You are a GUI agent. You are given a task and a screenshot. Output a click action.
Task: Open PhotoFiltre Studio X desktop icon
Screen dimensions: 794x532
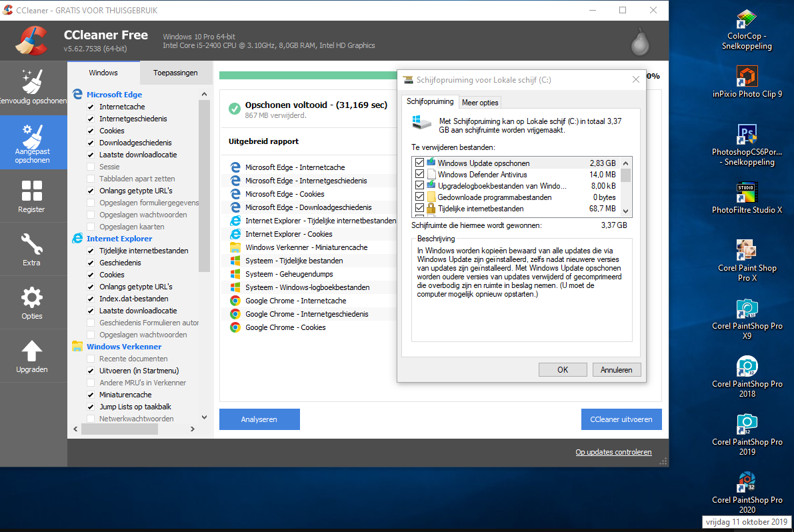pyautogui.click(x=747, y=198)
